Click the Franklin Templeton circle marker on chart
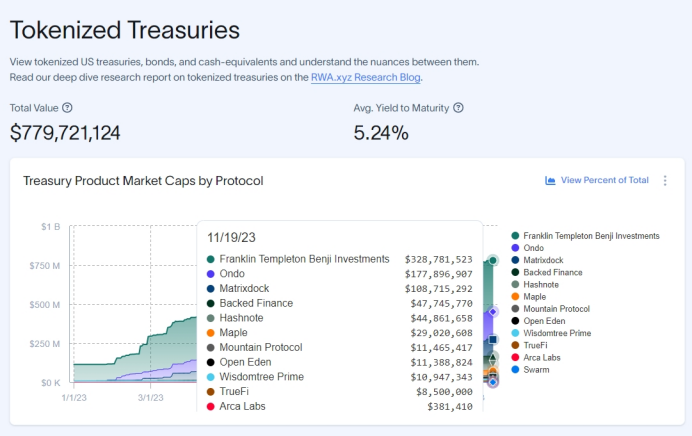The height and width of the screenshot is (436, 692). click(x=492, y=261)
